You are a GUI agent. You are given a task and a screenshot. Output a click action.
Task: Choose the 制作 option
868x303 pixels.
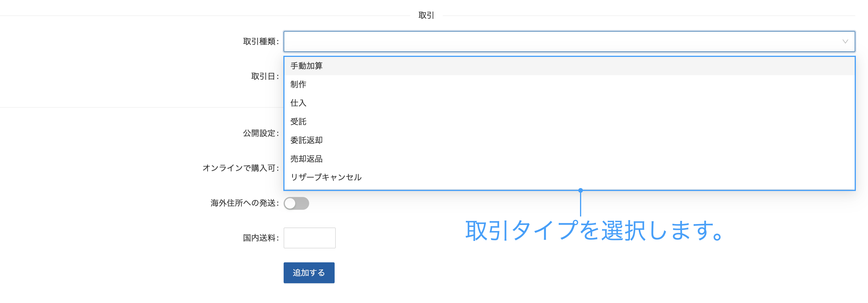569,84
